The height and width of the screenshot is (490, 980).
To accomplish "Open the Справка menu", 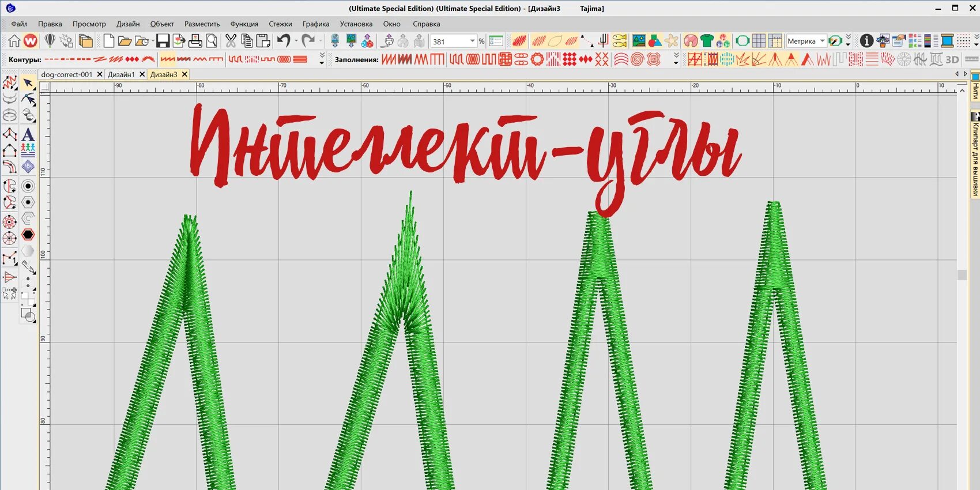I will tap(426, 24).
